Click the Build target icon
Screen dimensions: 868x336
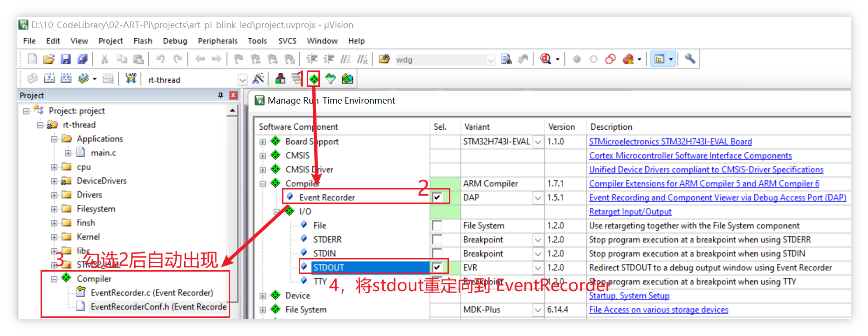pos(49,78)
